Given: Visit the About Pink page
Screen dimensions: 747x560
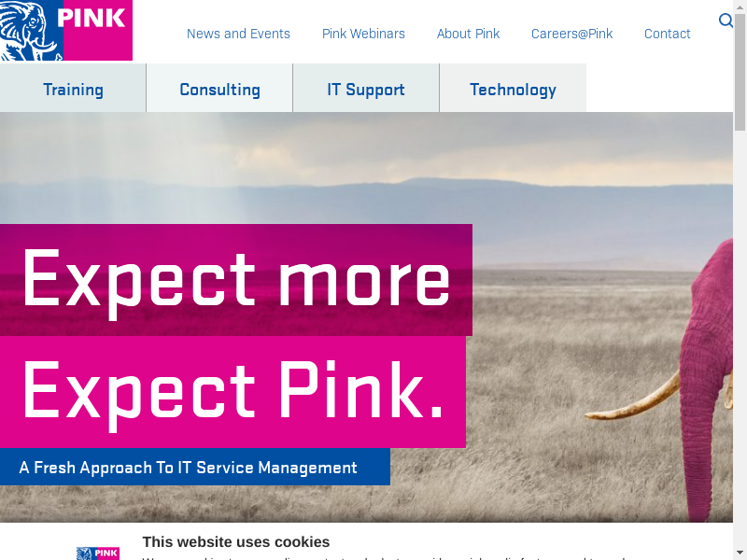Looking at the screenshot, I should point(469,34).
